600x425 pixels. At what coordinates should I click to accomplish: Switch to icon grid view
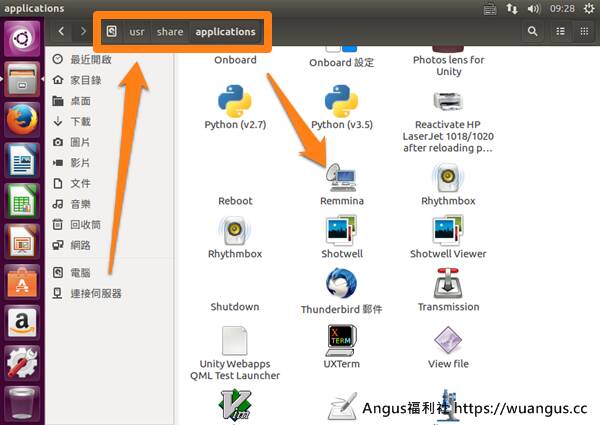pyautogui.click(x=584, y=31)
